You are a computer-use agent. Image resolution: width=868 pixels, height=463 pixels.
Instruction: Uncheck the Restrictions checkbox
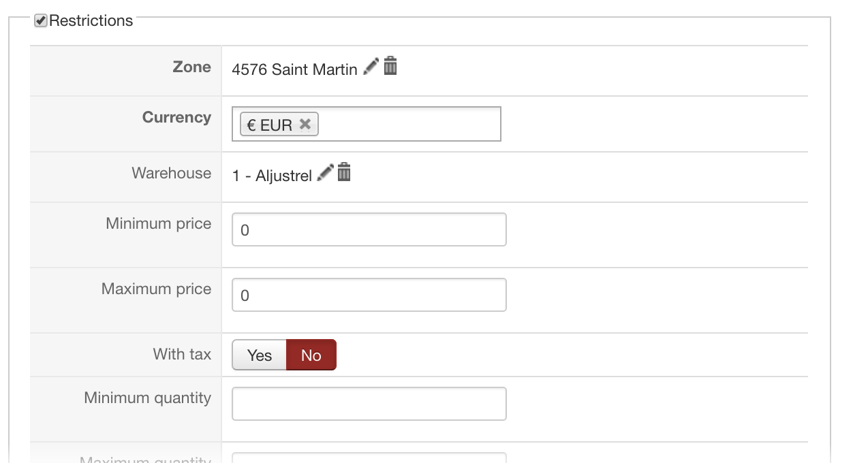click(41, 20)
